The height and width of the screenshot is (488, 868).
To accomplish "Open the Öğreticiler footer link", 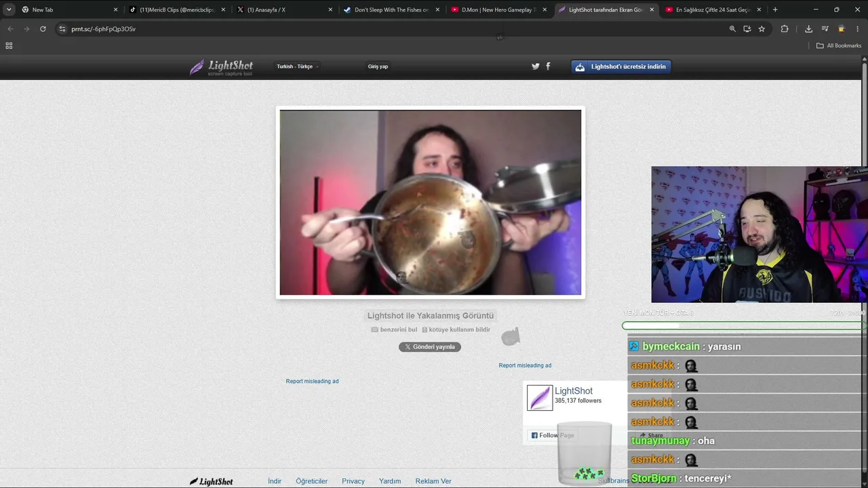I will [311, 481].
